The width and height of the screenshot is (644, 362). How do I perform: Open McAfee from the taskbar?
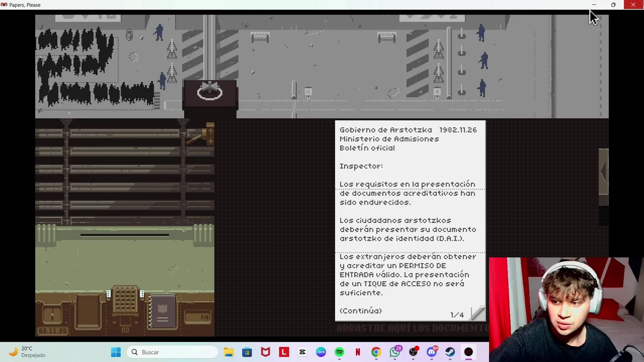click(266, 352)
